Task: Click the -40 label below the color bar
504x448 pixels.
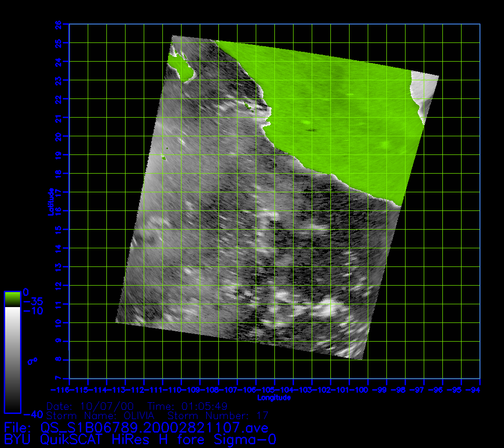Action: (x=33, y=414)
